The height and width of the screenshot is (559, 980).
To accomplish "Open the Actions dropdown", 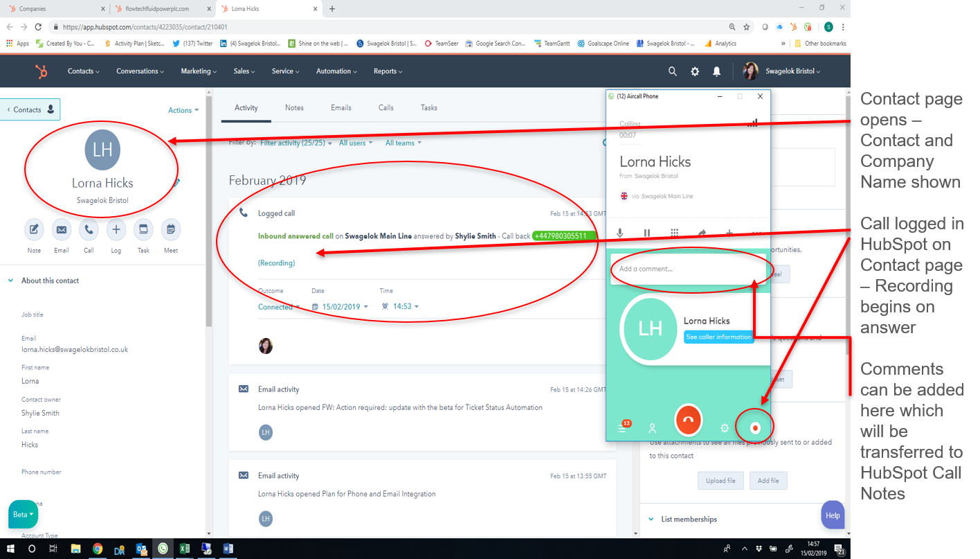I will point(183,110).
